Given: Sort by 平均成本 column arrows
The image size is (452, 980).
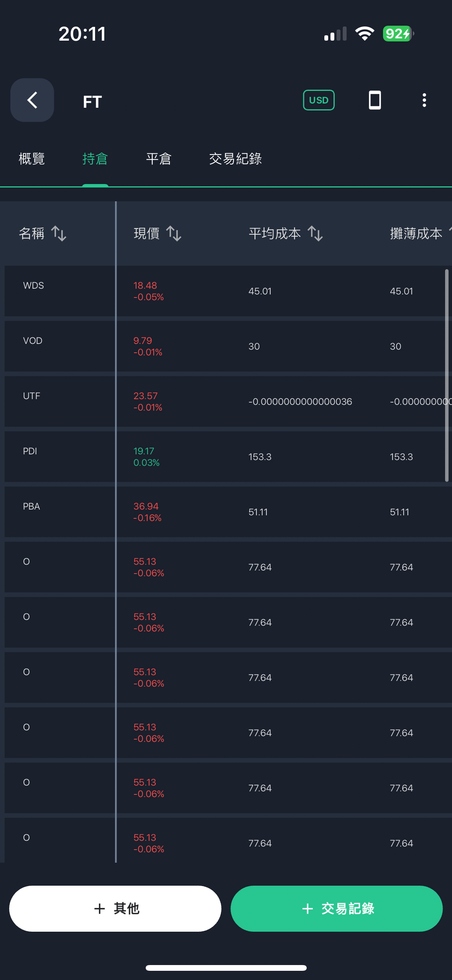Looking at the screenshot, I should click(x=315, y=233).
